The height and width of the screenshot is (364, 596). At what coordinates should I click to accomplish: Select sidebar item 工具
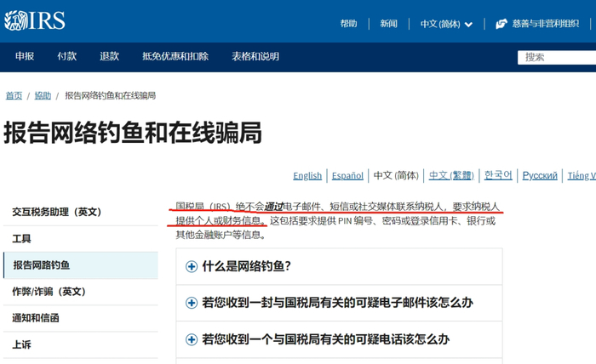(x=81, y=239)
